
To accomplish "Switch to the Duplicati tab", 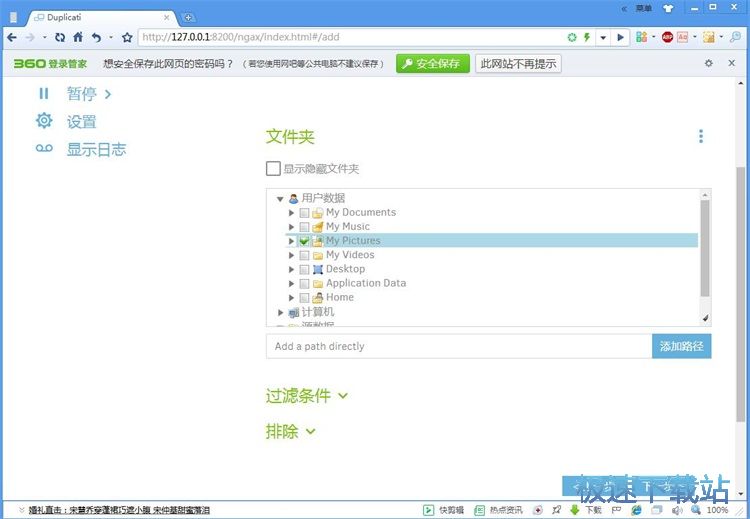I will (x=102, y=18).
